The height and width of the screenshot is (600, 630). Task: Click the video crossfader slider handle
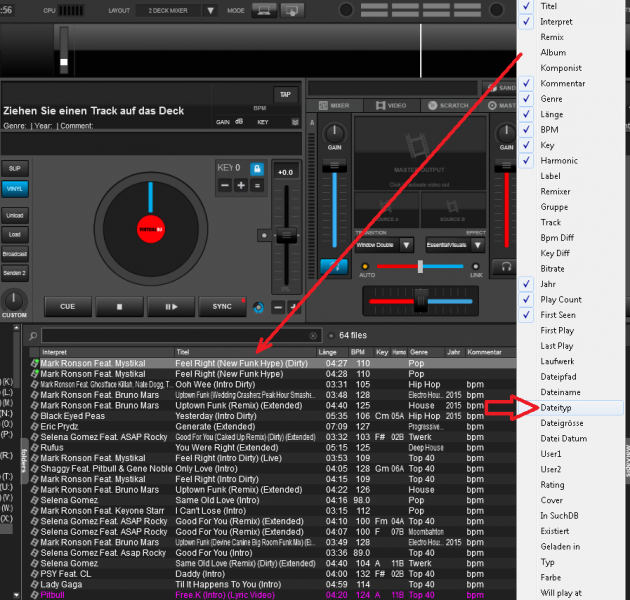click(420, 266)
